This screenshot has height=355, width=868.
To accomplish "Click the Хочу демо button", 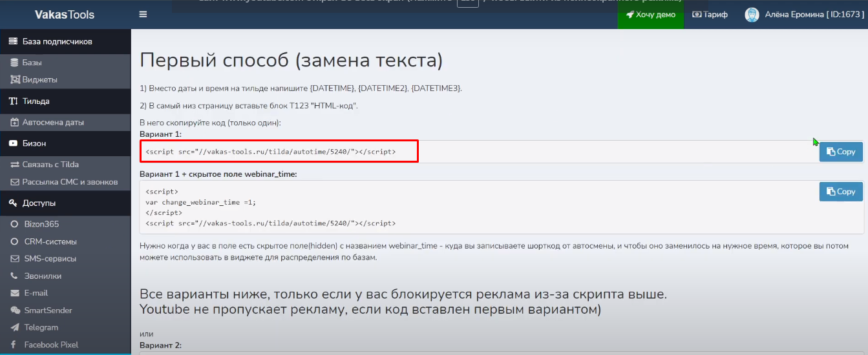I will point(650,14).
